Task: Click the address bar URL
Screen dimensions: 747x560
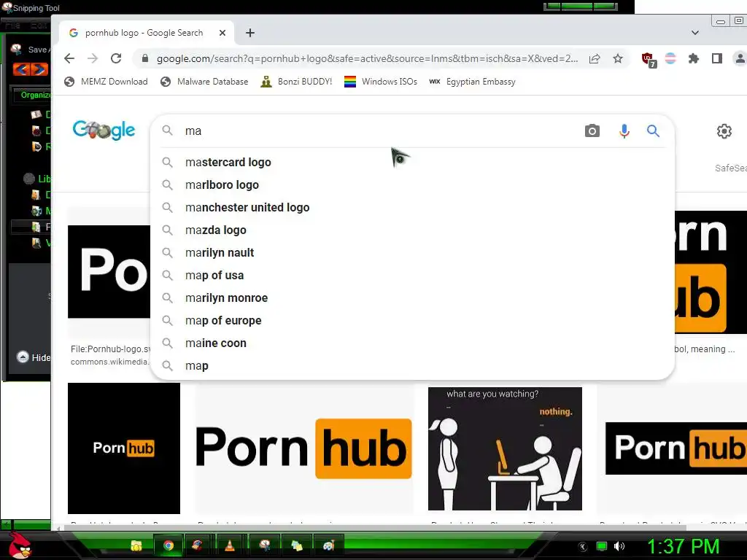Action: coord(368,58)
